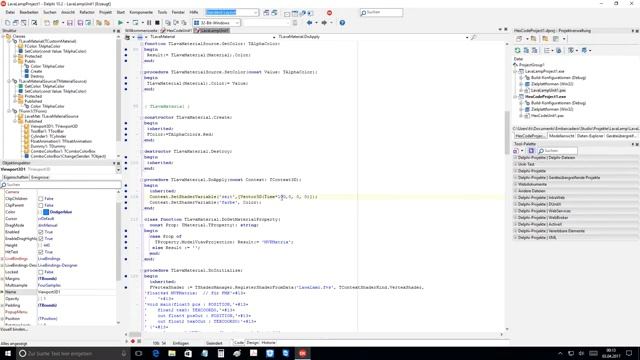Viewport: 640px width, 360px height.
Task: Click the Calculator taskbar icon
Action: tap(221, 353)
